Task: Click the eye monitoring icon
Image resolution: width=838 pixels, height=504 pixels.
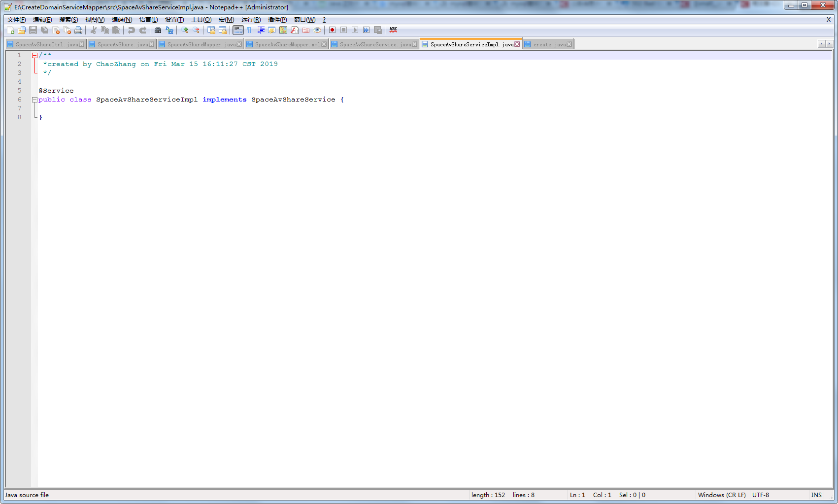Action: (x=317, y=30)
